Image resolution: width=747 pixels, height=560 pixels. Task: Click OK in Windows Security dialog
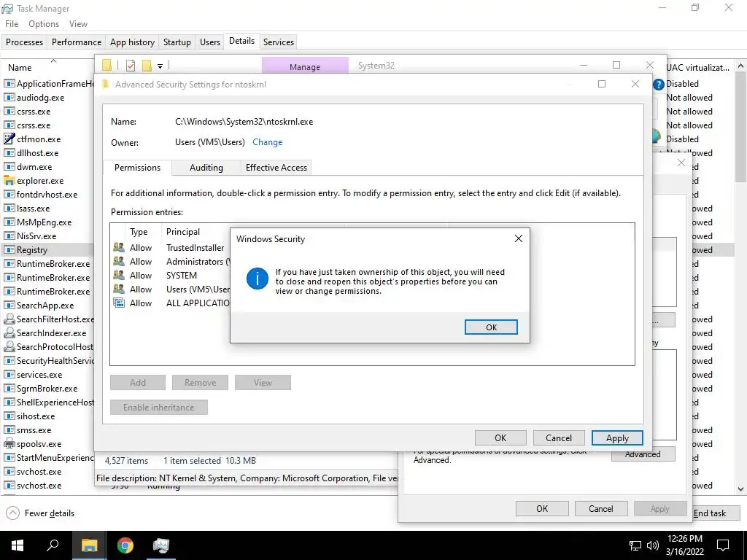(491, 327)
